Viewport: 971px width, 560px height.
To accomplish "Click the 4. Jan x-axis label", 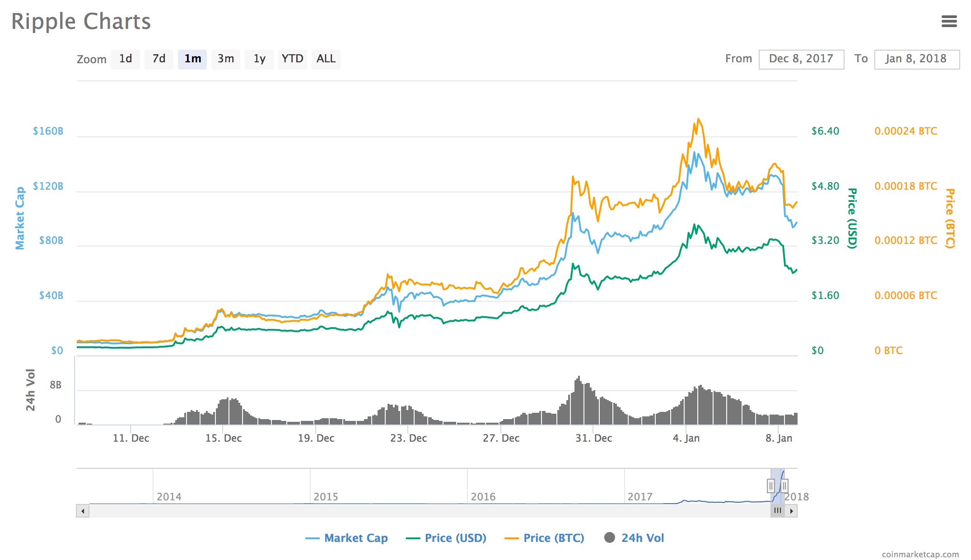I will 686,438.
